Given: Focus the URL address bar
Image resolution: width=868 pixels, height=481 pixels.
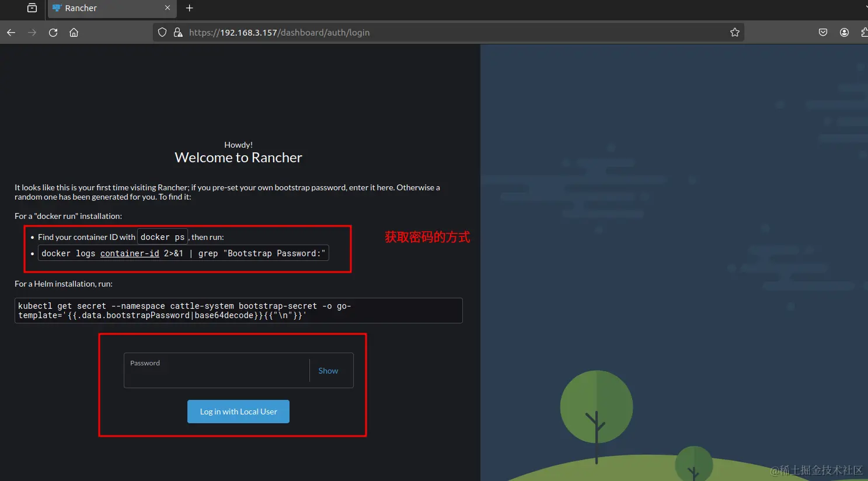Looking at the screenshot, I should point(449,33).
